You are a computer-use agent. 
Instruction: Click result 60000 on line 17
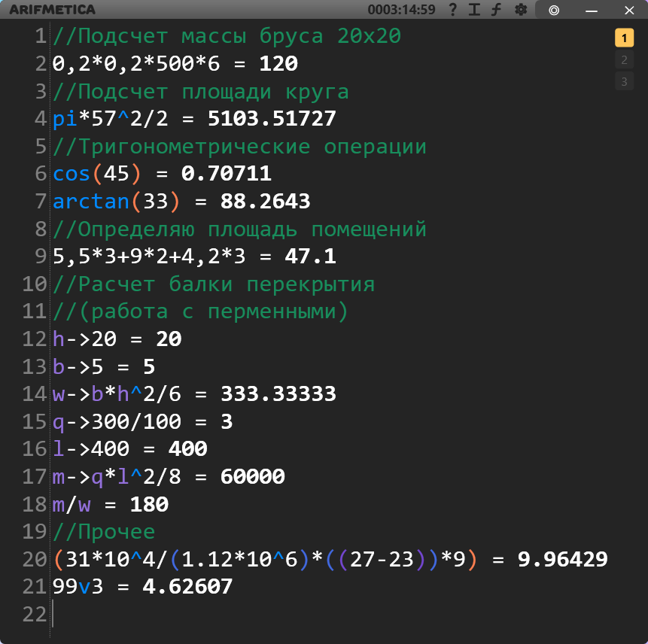click(x=253, y=477)
